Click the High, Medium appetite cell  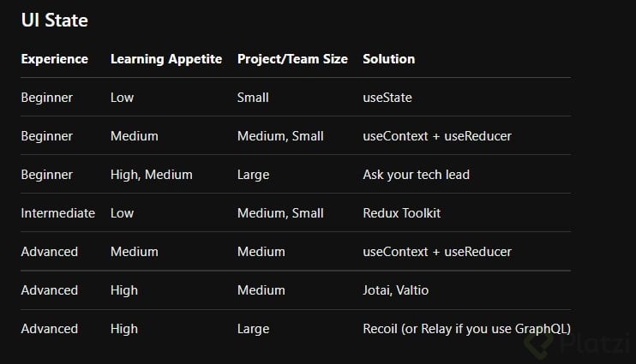(151, 175)
